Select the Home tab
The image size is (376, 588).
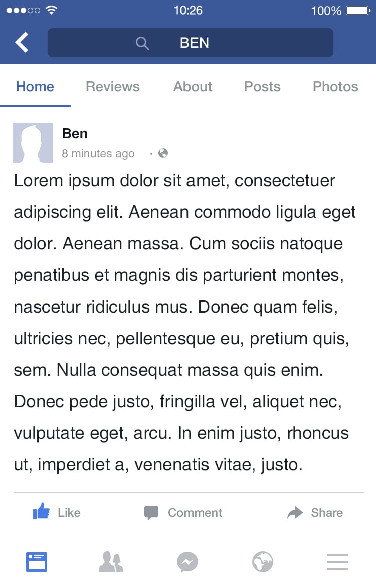(35, 87)
